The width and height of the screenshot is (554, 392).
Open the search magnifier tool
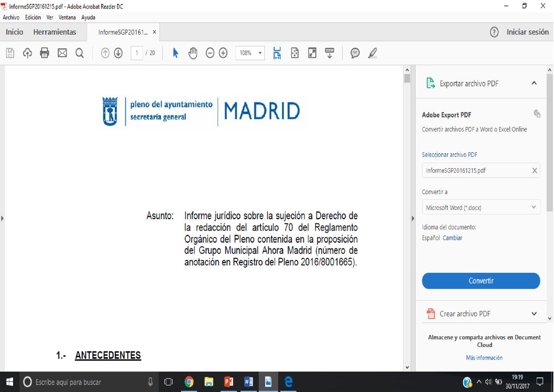tap(80, 53)
